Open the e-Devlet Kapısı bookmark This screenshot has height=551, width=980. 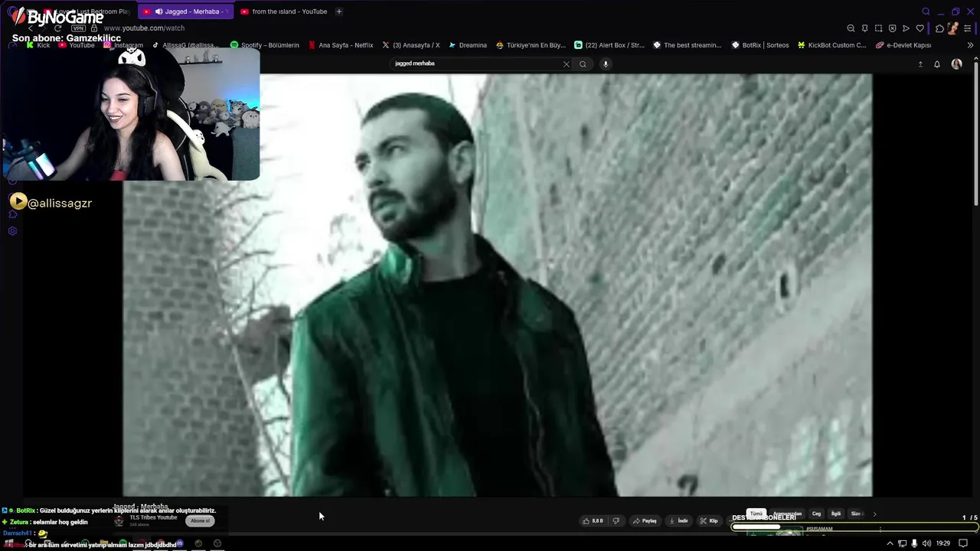(x=903, y=45)
